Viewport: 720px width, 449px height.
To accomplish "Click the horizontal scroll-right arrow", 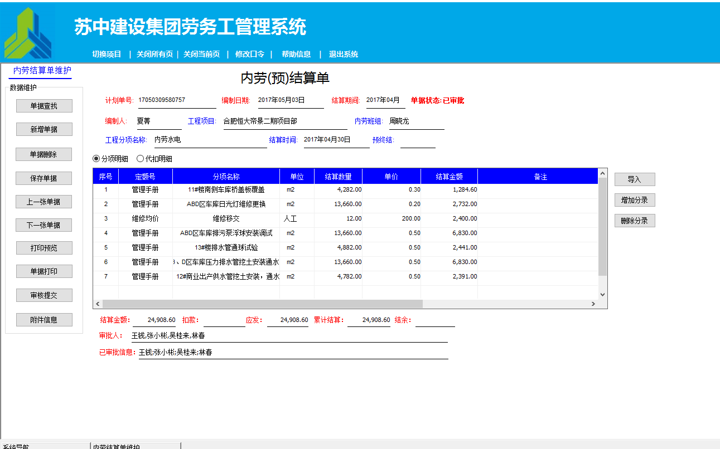I will pos(593,304).
